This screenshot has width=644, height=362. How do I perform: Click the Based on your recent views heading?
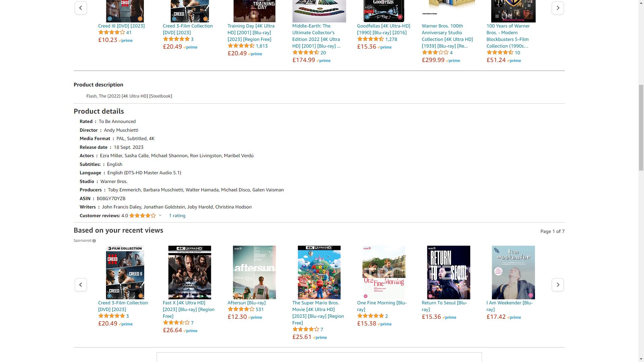coord(118,230)
